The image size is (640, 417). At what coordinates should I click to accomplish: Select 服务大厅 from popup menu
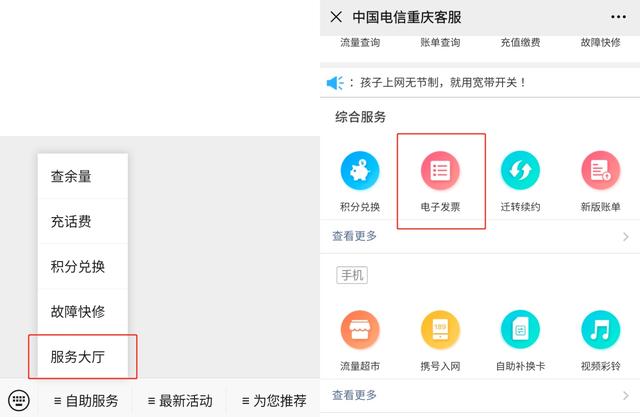(83, 357)
